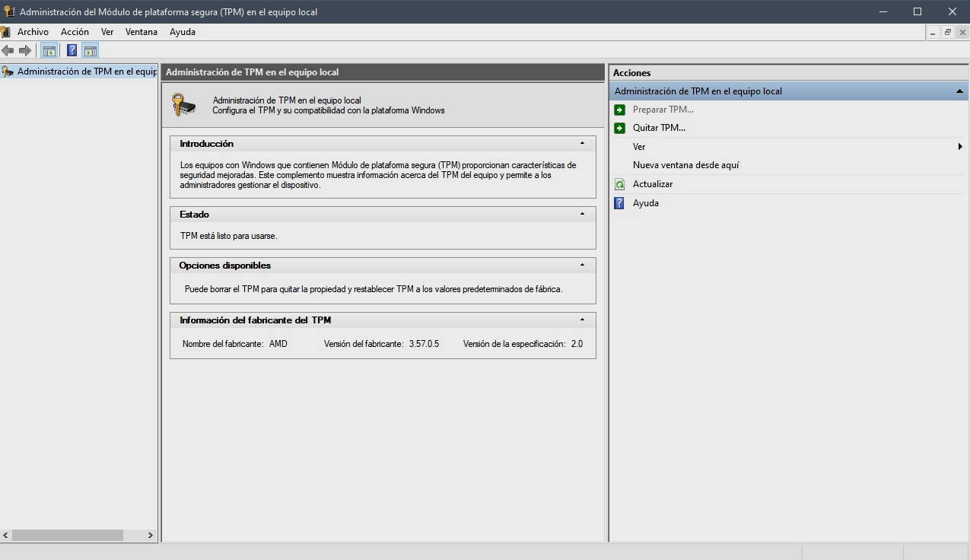Click the Back arrow toolbar icon
This screenshot has width=970, height=560.
coord(8,51)
